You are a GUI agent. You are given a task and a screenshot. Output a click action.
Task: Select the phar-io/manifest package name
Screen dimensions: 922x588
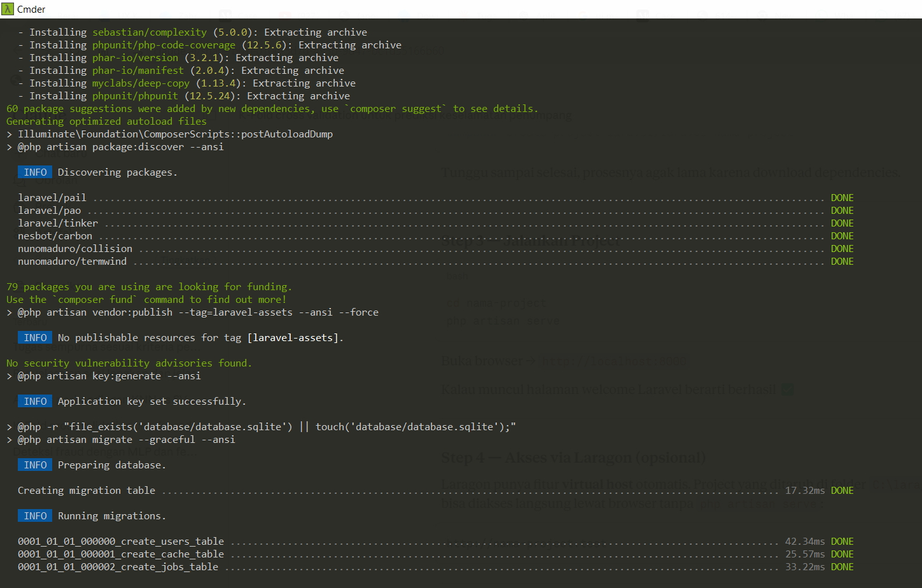tap(138, 71)
